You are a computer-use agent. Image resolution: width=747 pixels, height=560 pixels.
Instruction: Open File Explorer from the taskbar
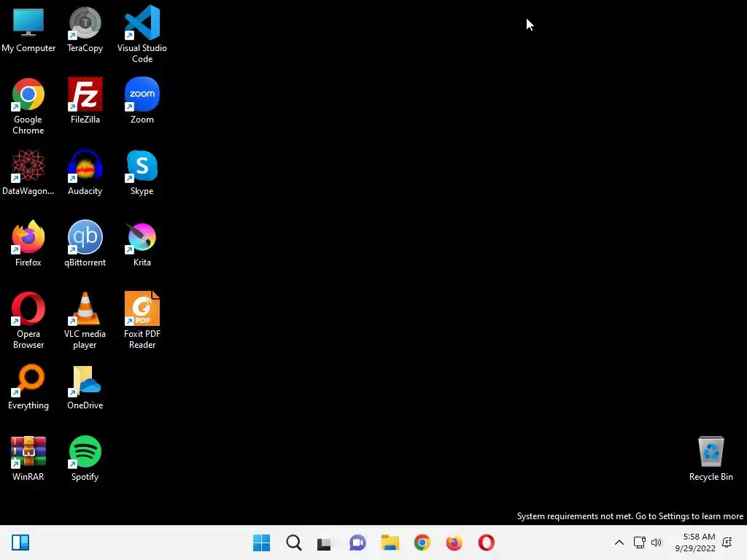[390, 542]
